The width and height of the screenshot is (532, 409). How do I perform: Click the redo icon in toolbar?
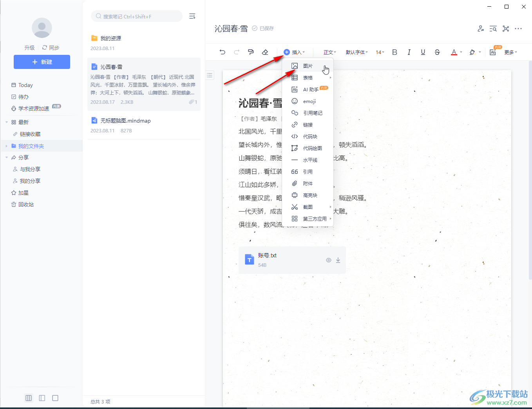pyautogui.click(x=237, y=52)
